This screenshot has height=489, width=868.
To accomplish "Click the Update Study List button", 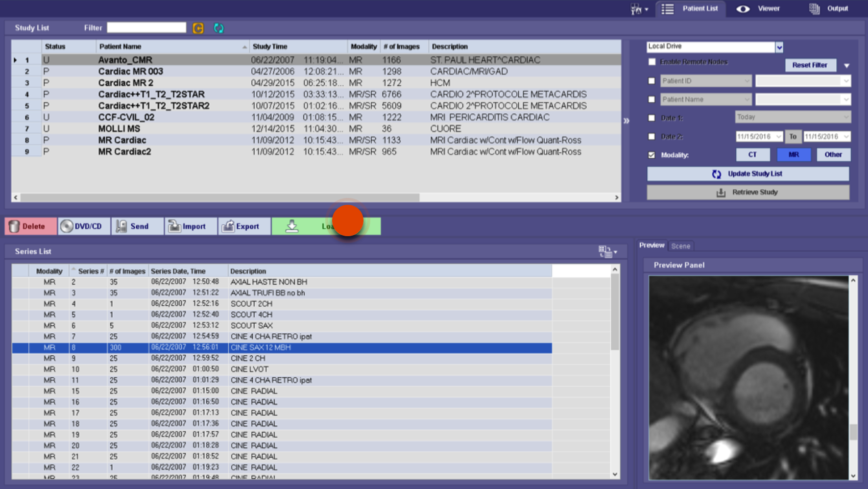I will point(747,173).
